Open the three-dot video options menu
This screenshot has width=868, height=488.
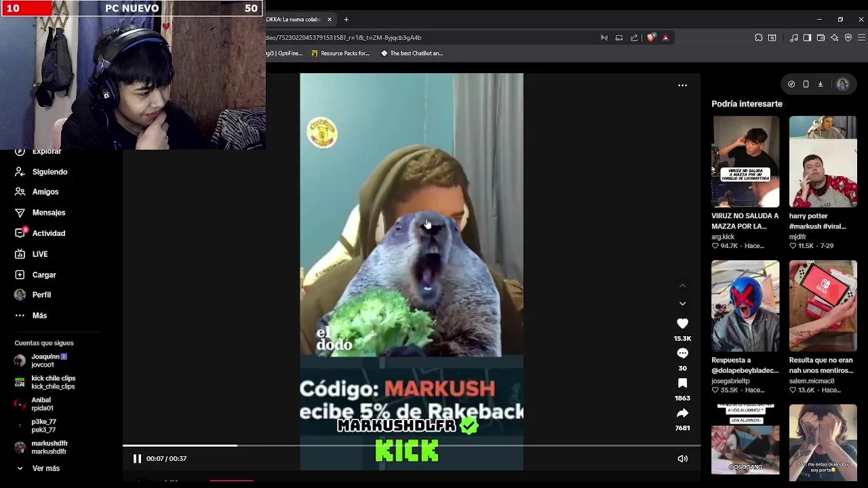pos(682,85)
